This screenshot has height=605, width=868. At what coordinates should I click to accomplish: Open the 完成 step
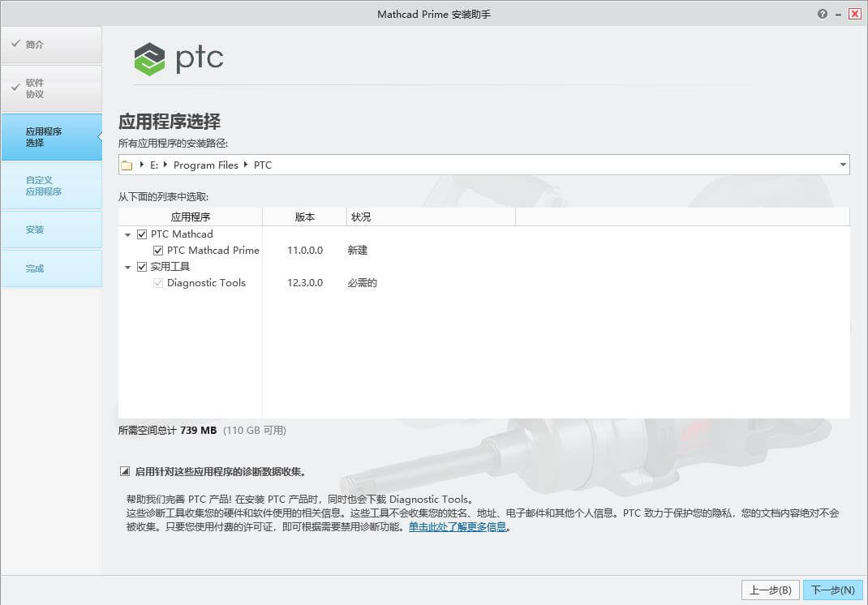point(51,268)
